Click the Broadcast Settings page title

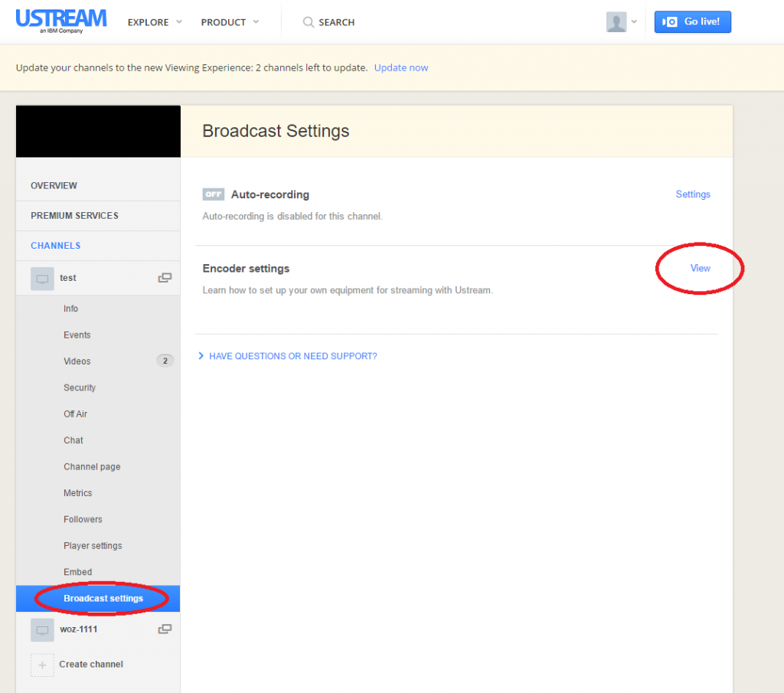click(x=276, y=131)
